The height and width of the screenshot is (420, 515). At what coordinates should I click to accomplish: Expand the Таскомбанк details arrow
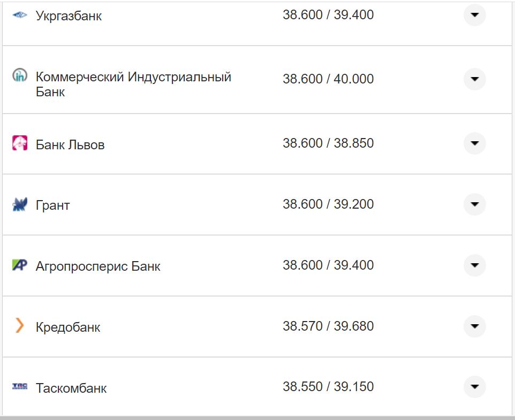(474, 386)
